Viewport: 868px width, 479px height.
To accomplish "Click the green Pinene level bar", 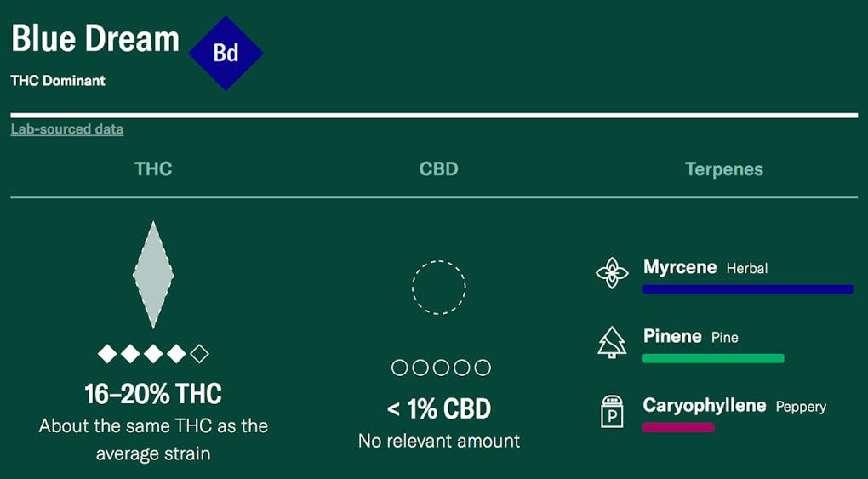I will pos(713,358).
